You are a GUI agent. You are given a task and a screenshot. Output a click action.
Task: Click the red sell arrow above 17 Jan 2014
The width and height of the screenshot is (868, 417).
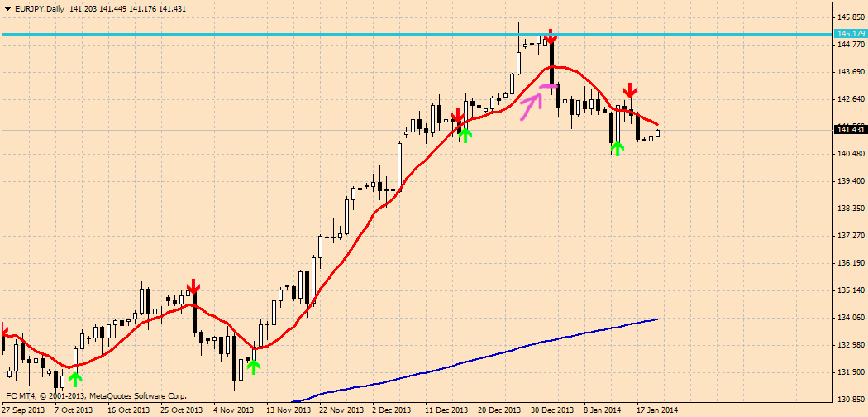(630, 89)
